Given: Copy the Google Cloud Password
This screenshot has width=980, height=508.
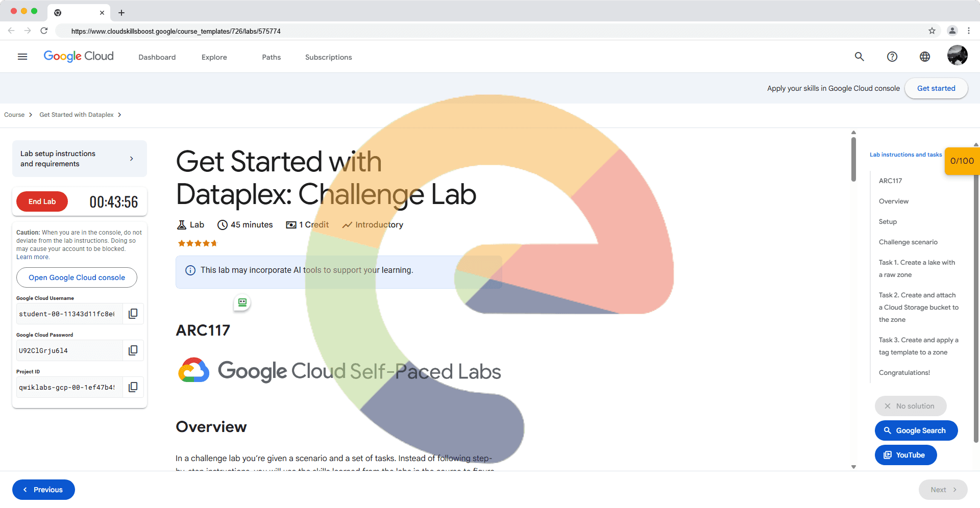Looking at the screenshot, I should click(x=133, y=350).
